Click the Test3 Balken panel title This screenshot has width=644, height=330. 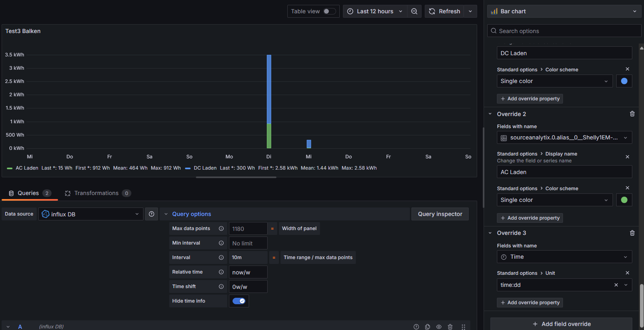[x=23, y=31]
